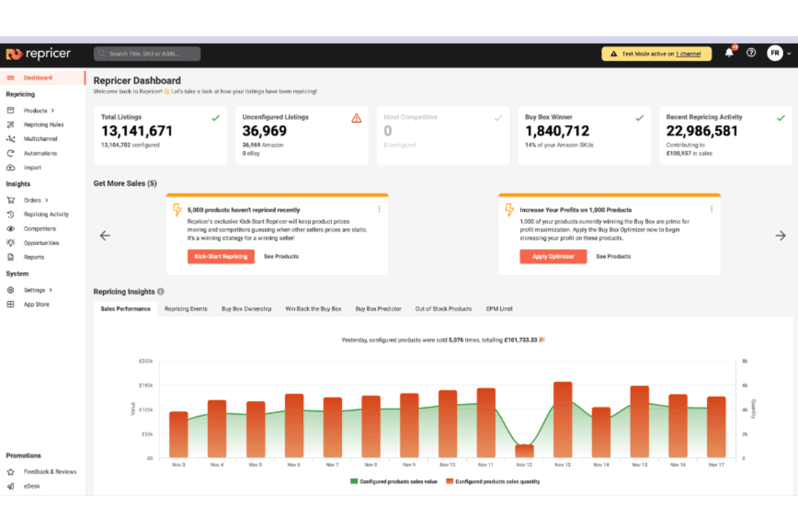This screenshot has width=798, height=532.
Task: View Repricing Activity insights
Action: click(x=46, y=214)
